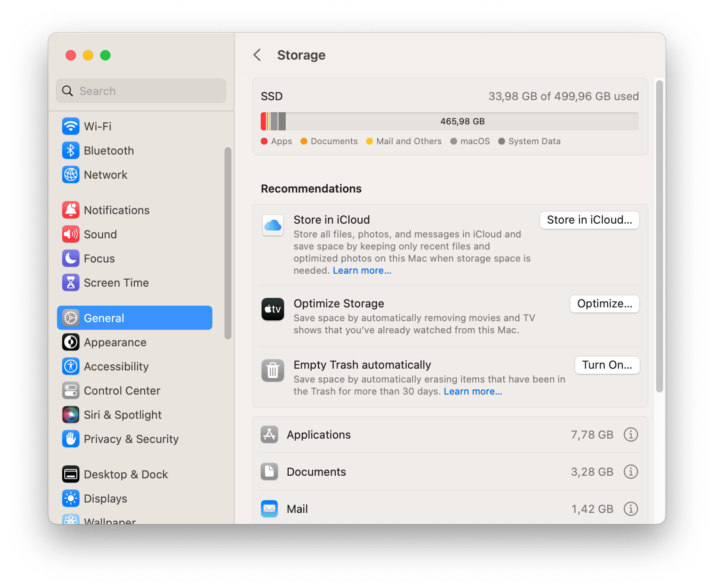The width and height of the screenshot is (714, 588).
Task: Open Appearance settings
Action: pos(115,342)
